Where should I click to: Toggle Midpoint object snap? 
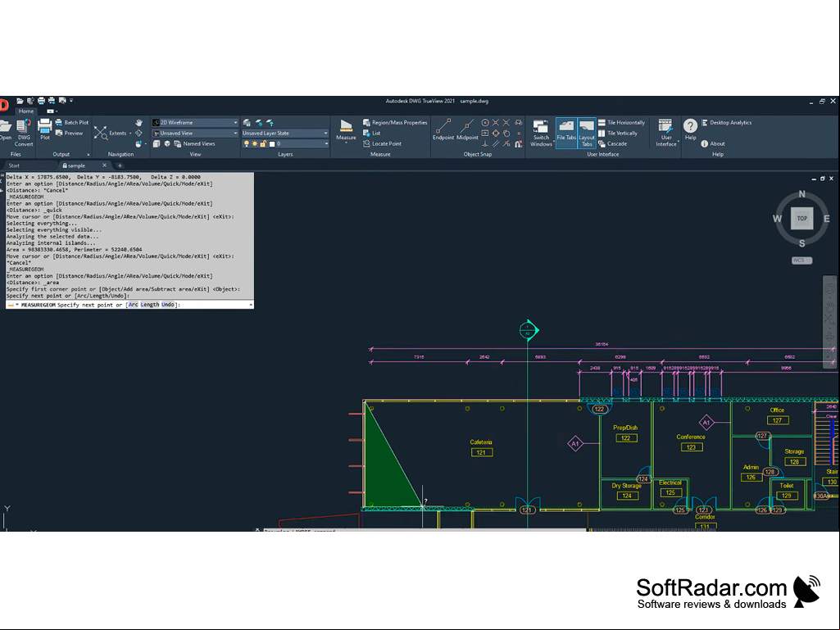point(467,129)
